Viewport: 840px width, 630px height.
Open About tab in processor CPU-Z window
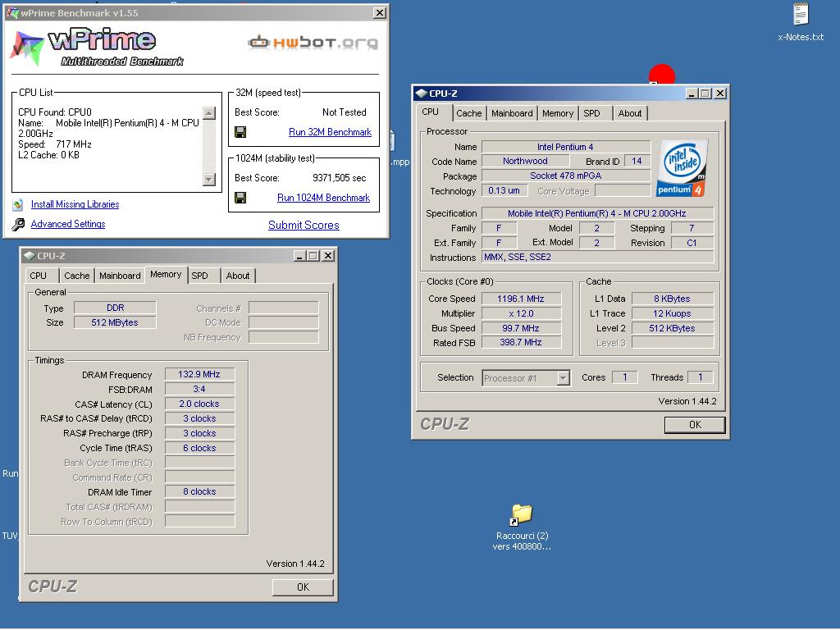coord(629,113)
